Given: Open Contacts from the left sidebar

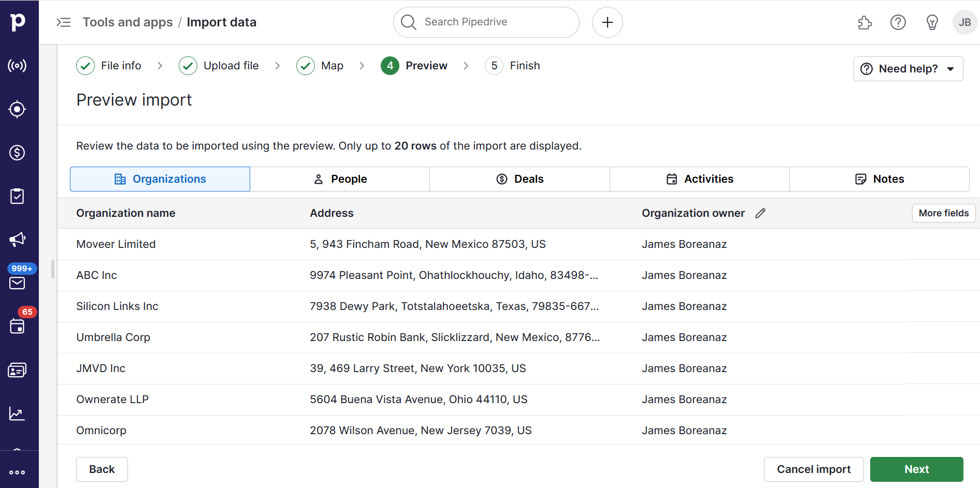Looking at the screenshot, I should [17, 370].
